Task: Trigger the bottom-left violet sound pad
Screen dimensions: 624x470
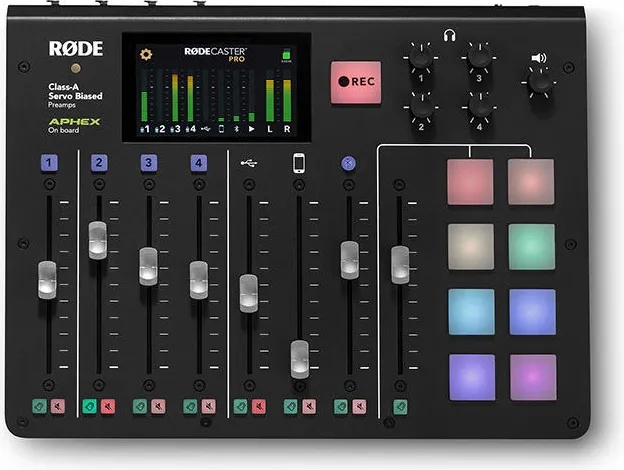Action: click(x=472, y=377)
